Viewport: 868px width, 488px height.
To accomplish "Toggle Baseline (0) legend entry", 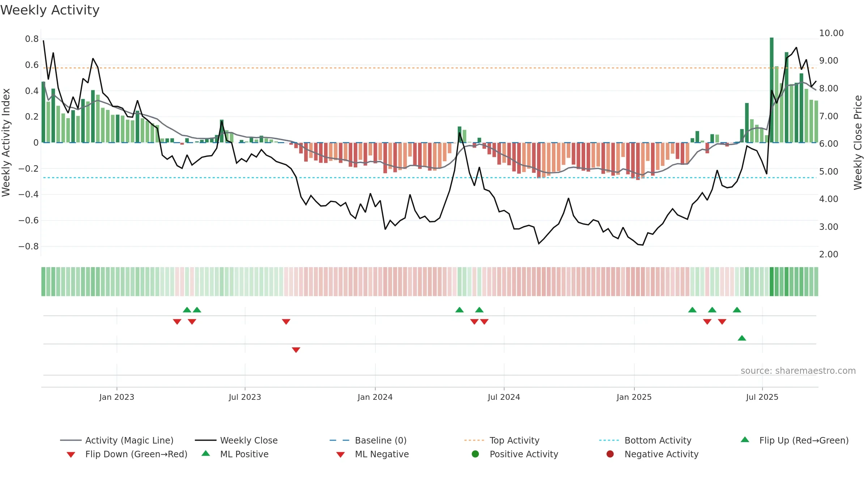I will click(368, 440).
